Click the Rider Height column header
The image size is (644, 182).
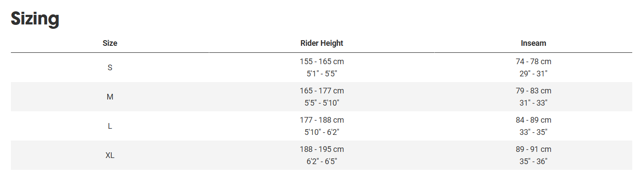pos(322,43)
